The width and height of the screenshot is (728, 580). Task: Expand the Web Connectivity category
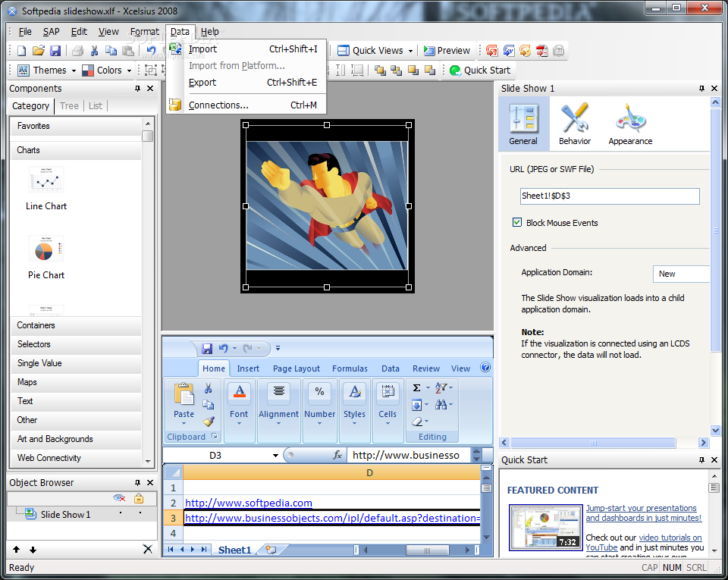(76, 458)
